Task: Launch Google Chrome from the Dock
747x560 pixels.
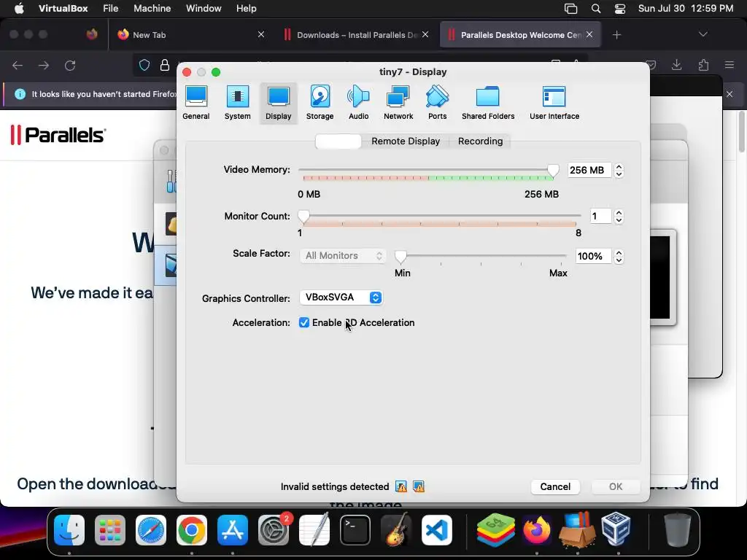Action: pyautogui.click(x=192, y=530)
